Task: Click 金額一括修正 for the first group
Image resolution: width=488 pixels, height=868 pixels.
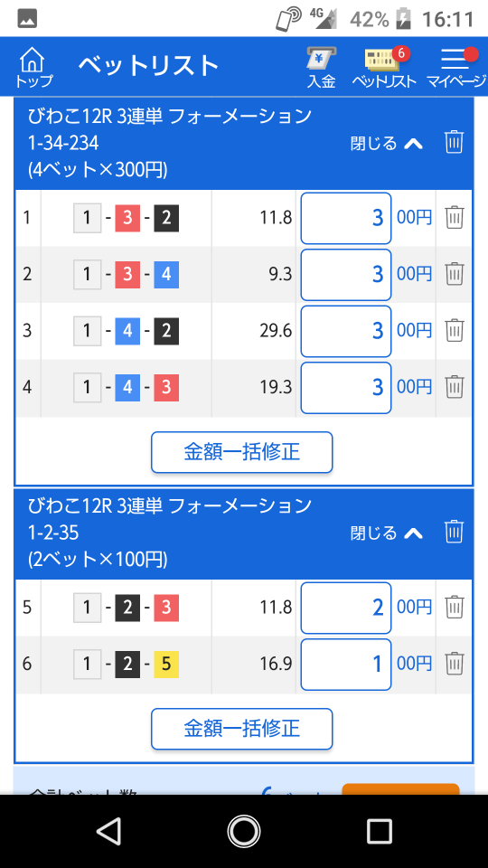Action: 242,452
